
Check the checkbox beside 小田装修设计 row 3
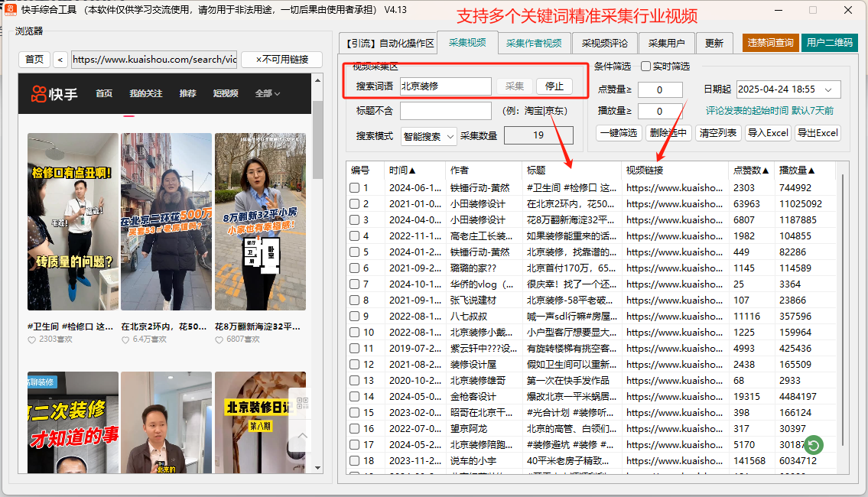pos(355,220)
